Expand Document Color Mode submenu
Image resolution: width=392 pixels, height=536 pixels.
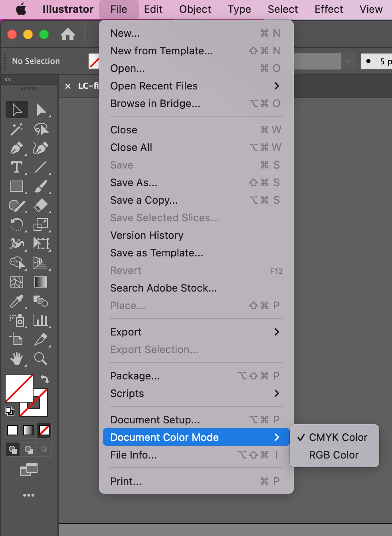(x=196, y=437)
